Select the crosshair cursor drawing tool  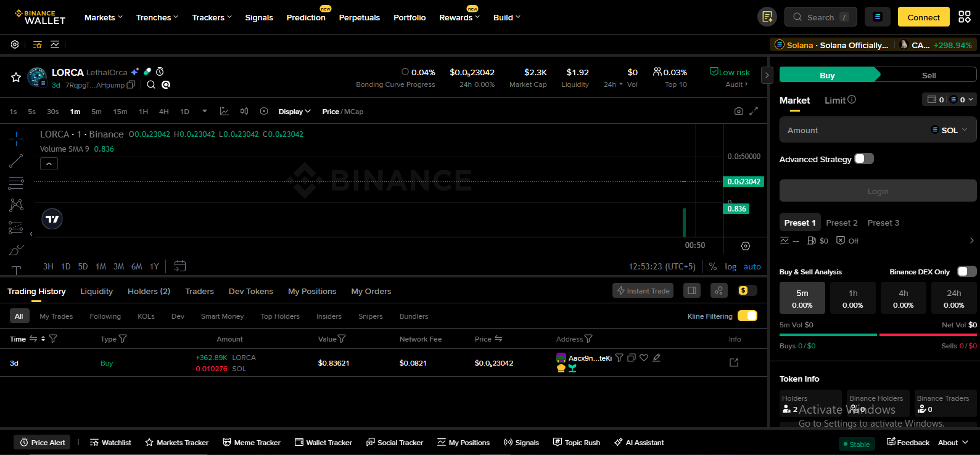[x=16, y=138]
